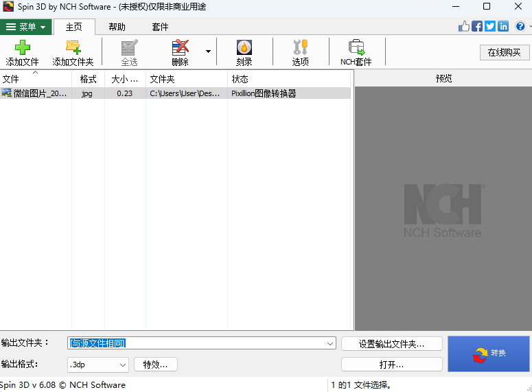Click the 全选 select-all icon

pos(129,47)
